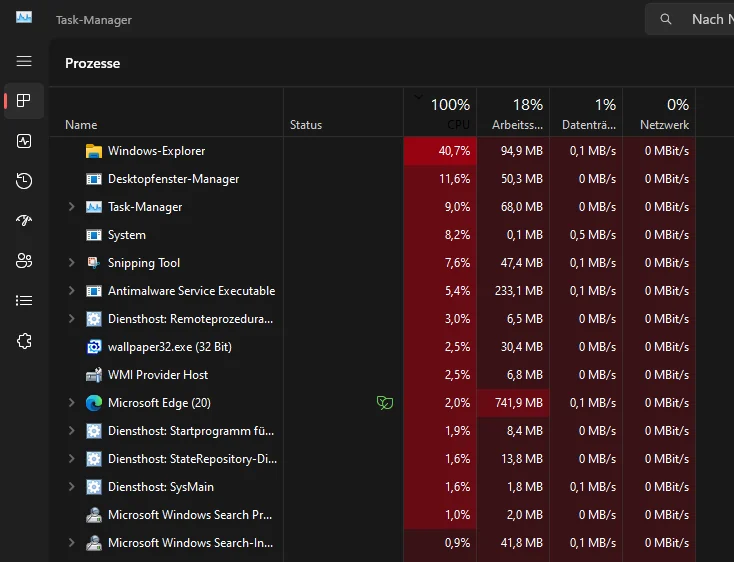This screenshot has width=734, height=562.
Task: Open the Users page icon in sidebar
Action: point(24,261)
